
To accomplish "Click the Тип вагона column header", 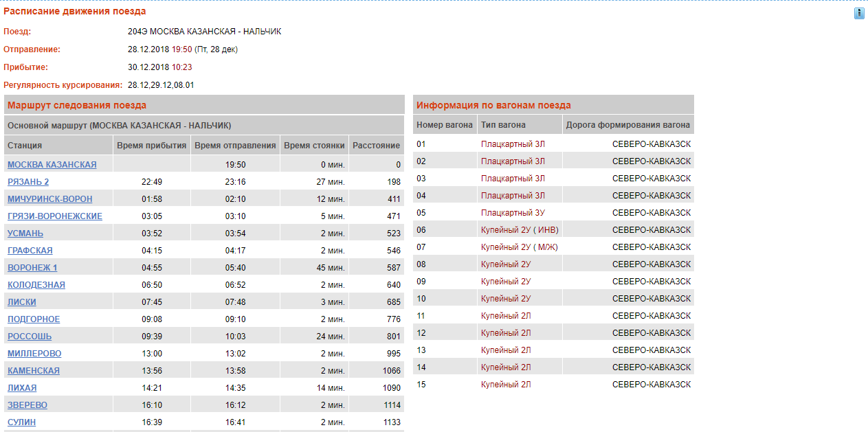I will point(503,125).
